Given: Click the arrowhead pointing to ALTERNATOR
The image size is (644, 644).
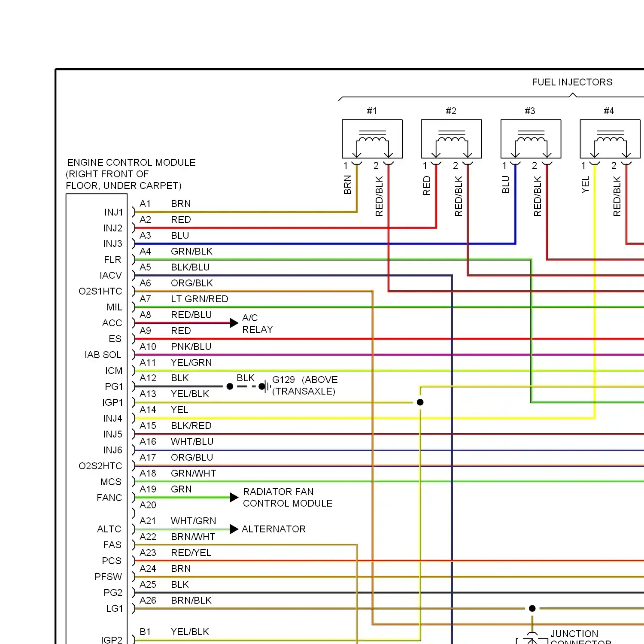Looking at the screenshot, I should tap(234, 529).
